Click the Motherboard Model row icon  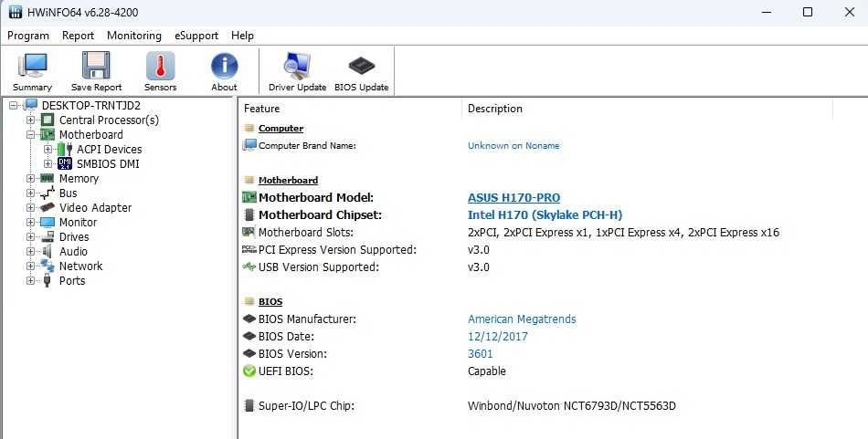tap(249, 197)
